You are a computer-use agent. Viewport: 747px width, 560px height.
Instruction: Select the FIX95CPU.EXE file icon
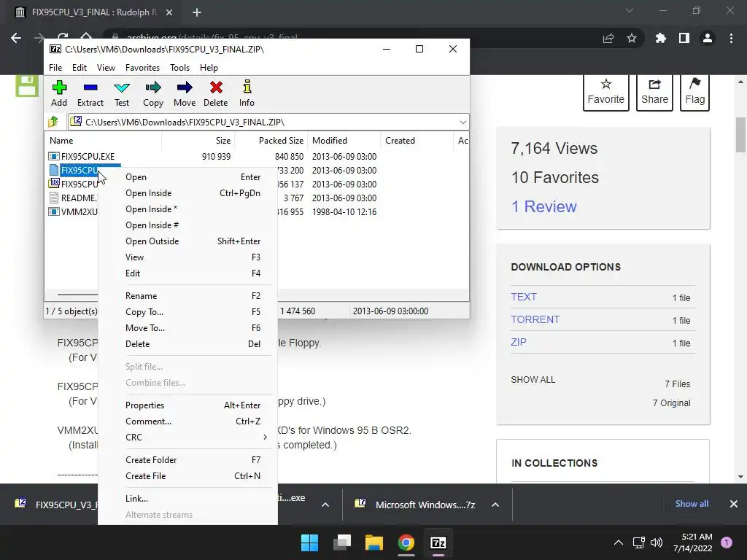point(54,156)
